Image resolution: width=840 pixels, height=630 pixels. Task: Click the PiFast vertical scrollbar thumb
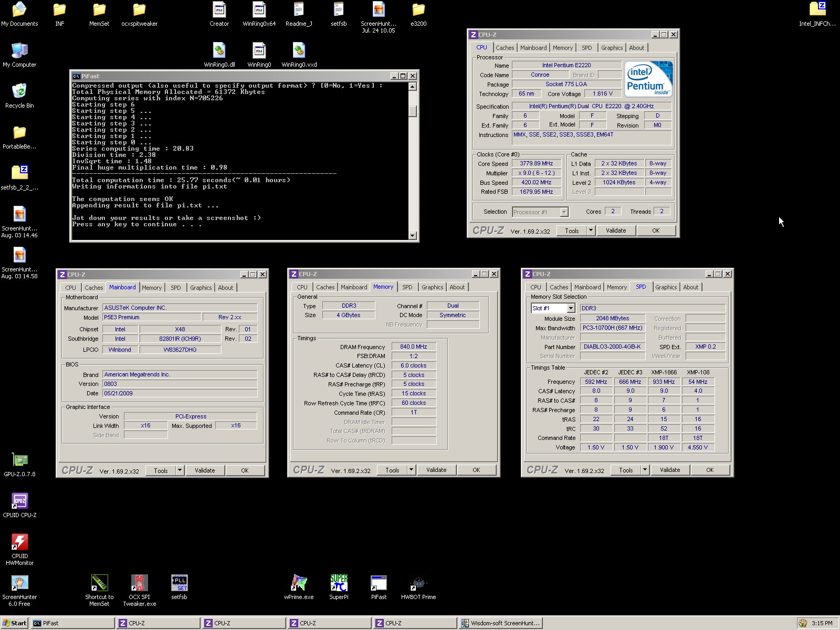413,111
